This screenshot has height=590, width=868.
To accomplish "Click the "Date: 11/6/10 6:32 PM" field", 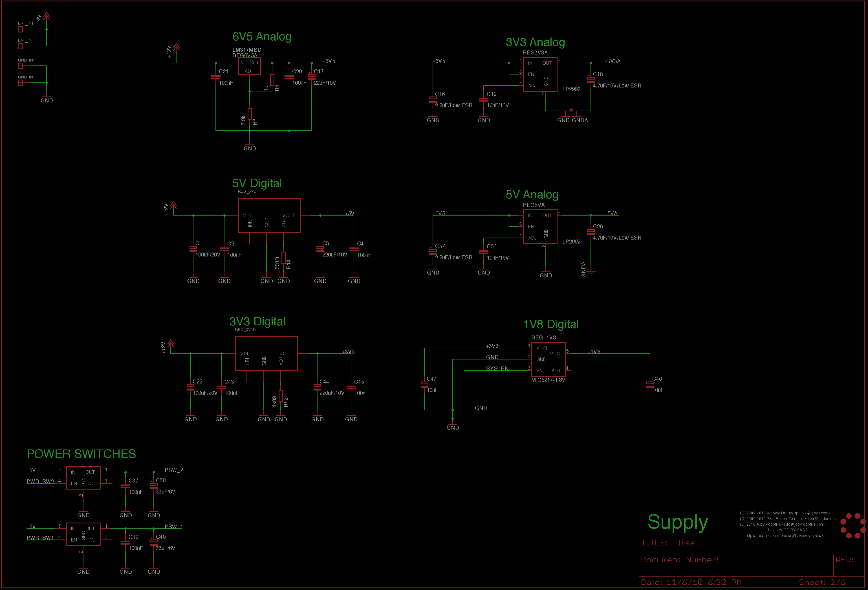I will point(691,582).
